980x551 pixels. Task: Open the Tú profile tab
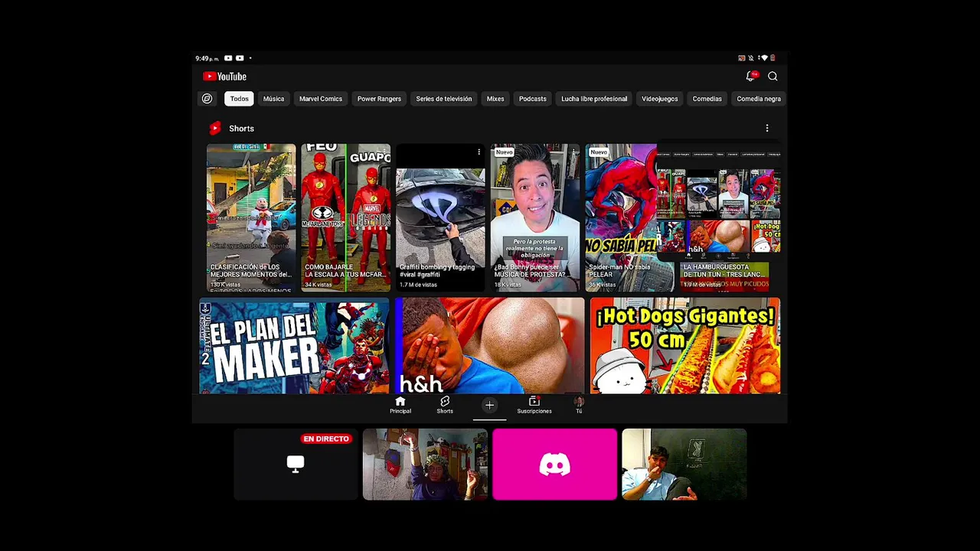click(x=579, y=405)
